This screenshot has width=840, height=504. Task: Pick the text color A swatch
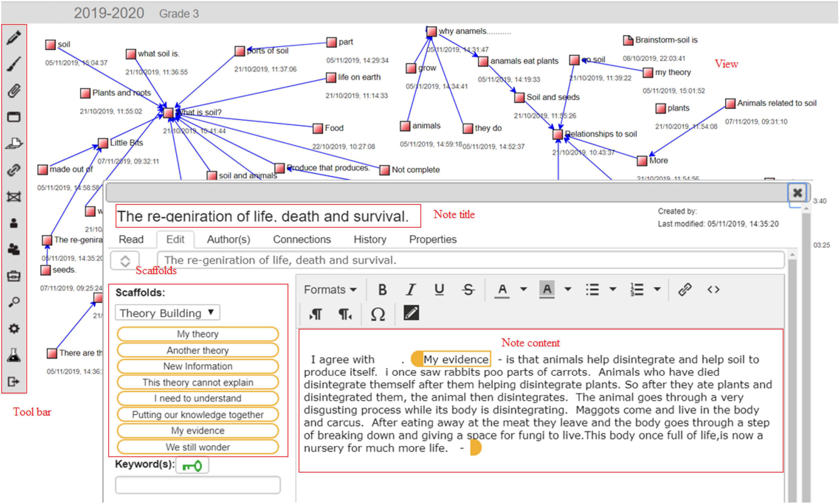click(502, 290)
